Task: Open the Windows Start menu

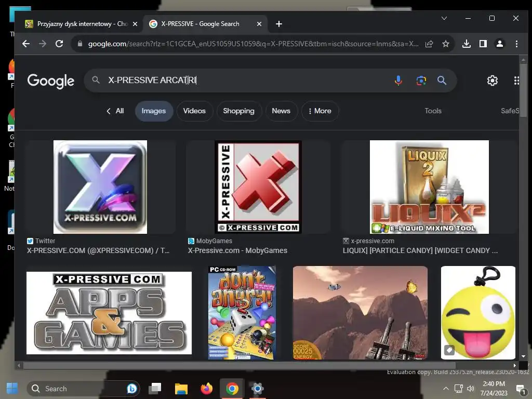Action: [12, 389]
